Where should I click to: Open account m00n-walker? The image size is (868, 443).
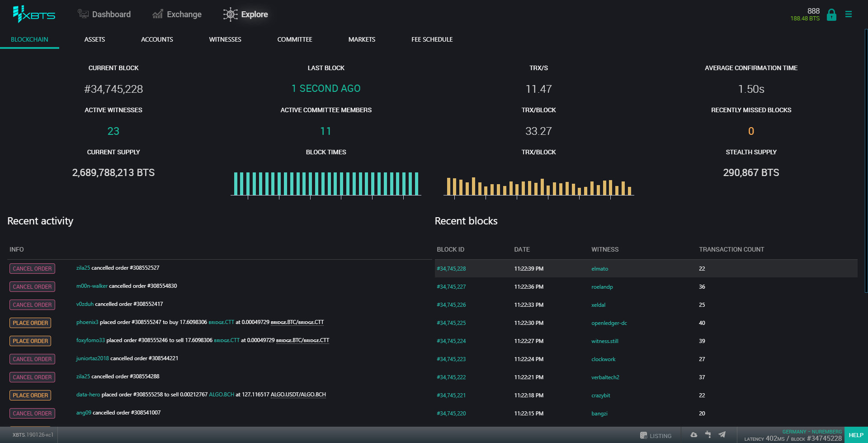tap(92, 286)
